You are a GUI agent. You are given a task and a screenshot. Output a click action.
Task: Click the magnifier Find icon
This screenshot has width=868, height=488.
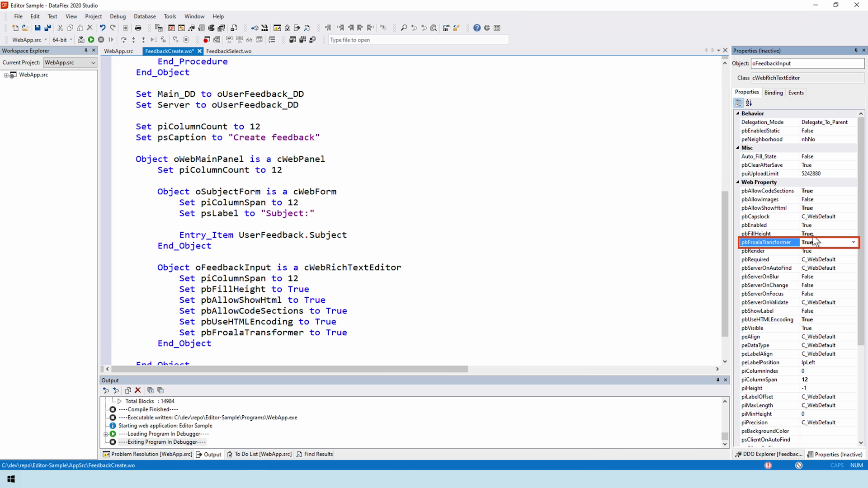[x=404, y=28]
